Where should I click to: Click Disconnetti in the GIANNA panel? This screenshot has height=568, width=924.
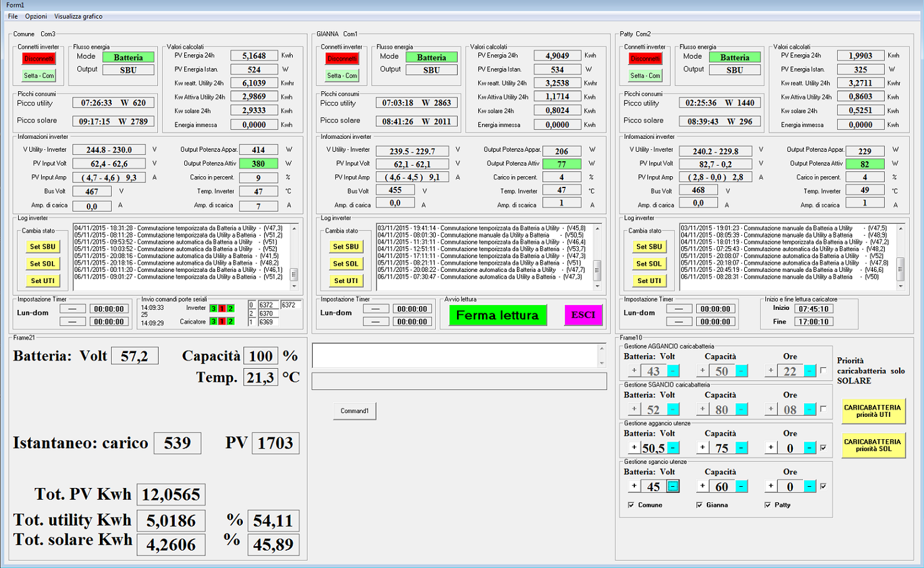click(342, 59)
